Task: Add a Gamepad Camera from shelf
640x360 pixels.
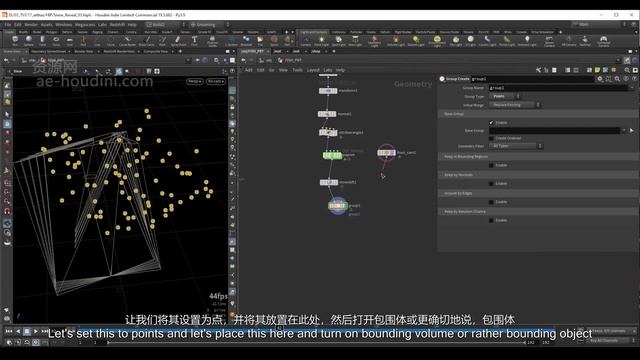Action: coord(603,41)
